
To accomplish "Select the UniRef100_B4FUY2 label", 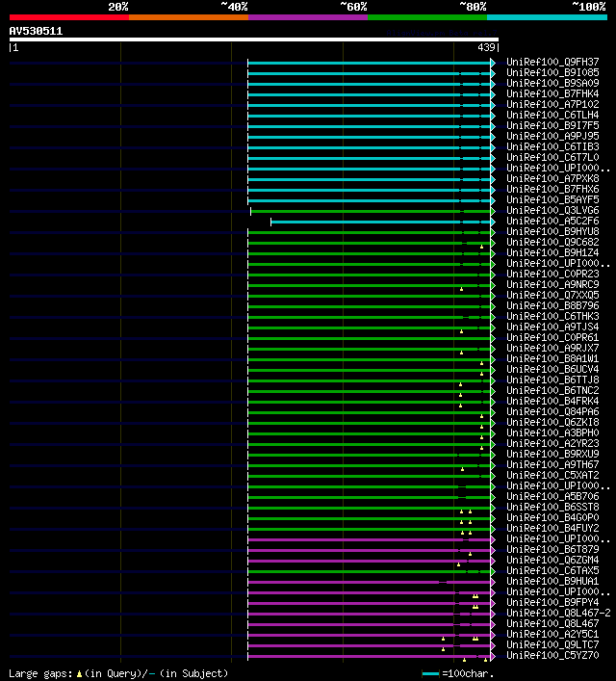I will 552,528.
